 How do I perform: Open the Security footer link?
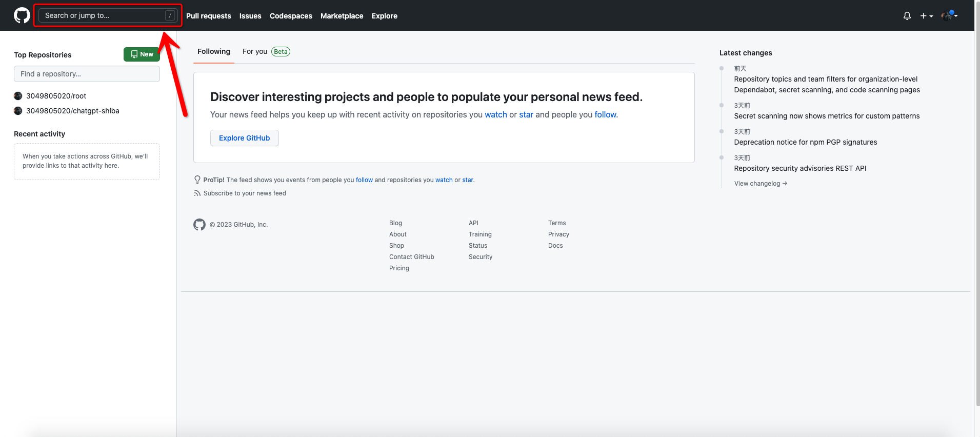(x=481, y=257)
